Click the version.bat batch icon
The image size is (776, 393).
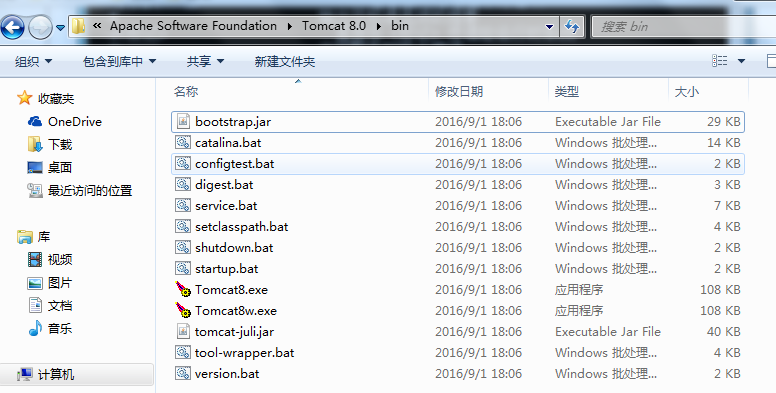[183, 373]
